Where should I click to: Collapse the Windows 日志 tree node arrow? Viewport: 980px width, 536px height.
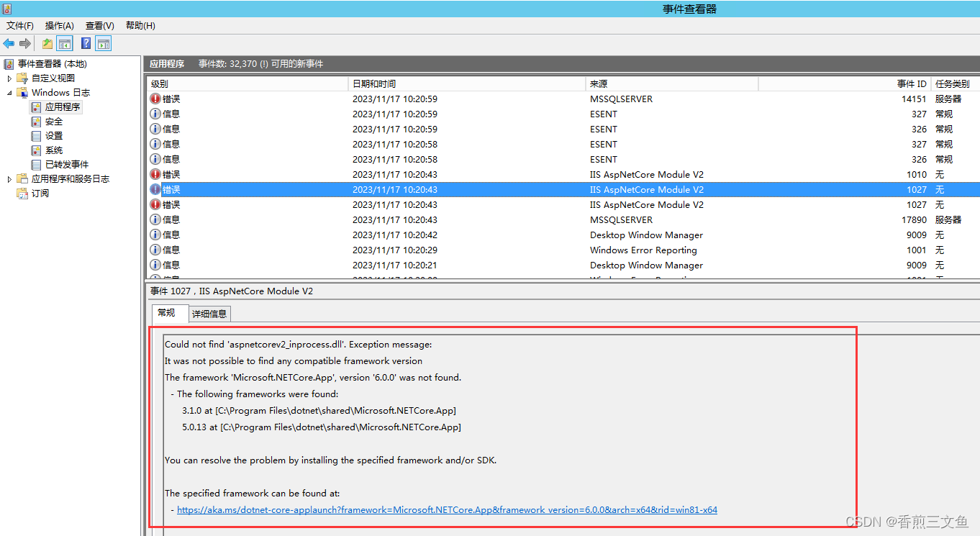click(9, 93)
